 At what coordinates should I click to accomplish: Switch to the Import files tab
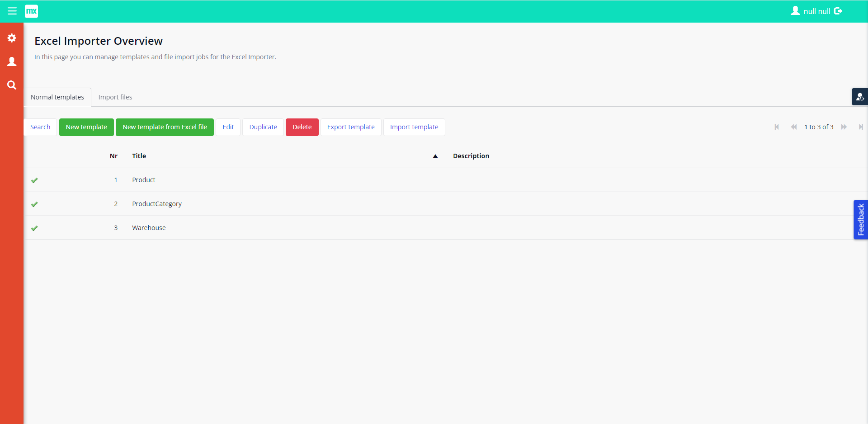[x=115, y=97]
